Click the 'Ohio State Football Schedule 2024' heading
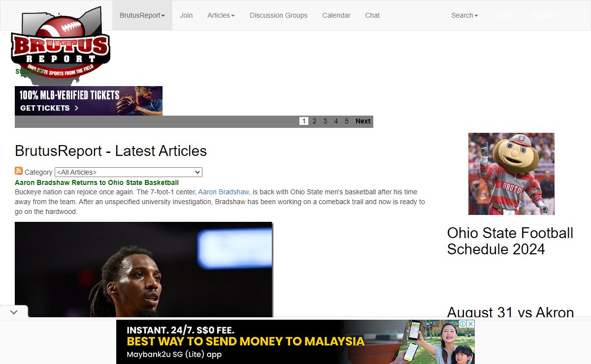This screenshot has width=591, height=364. 510,241
